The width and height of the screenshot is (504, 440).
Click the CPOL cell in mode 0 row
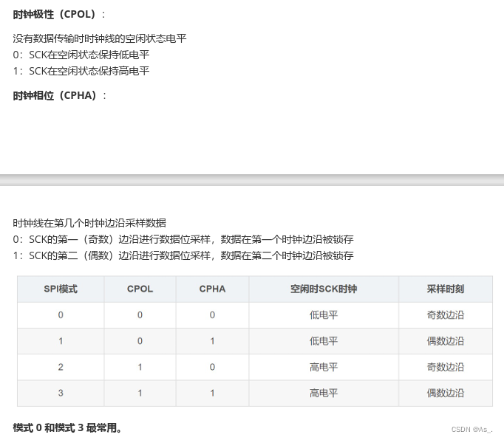click(x=140, y=315)
